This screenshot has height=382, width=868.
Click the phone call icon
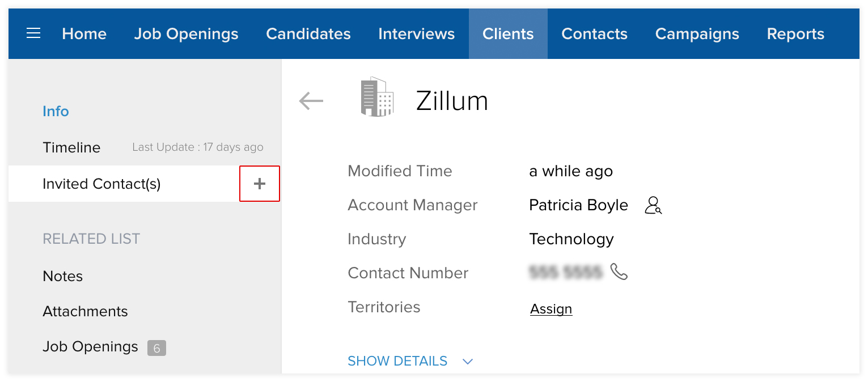tap(619, 272)
